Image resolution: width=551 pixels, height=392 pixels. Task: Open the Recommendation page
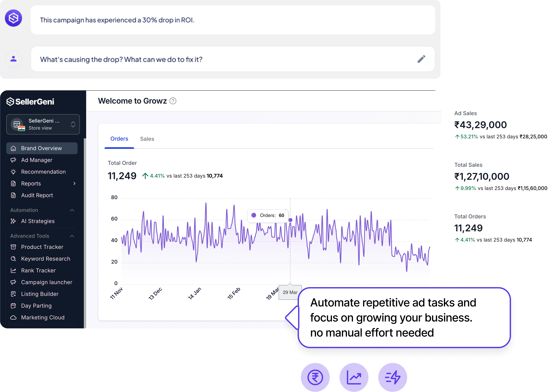click(x=43, y=172)
